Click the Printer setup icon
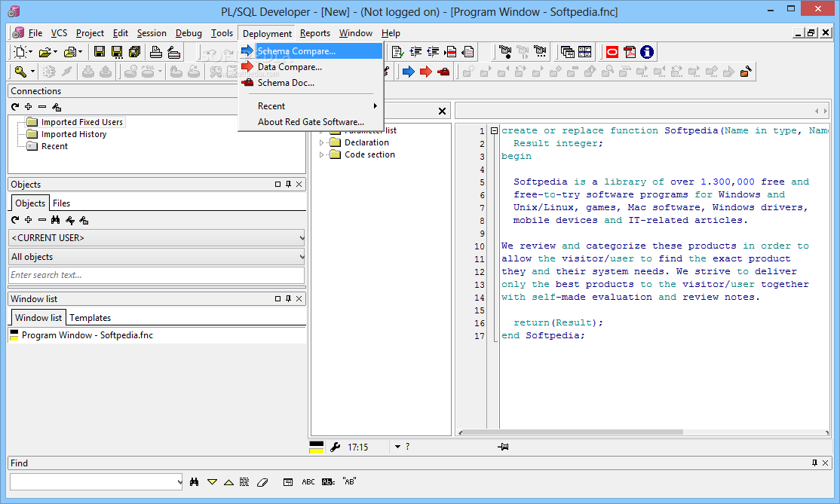Image resolution: width=840 pixels, height=504 pixels. tap(173, 52)
